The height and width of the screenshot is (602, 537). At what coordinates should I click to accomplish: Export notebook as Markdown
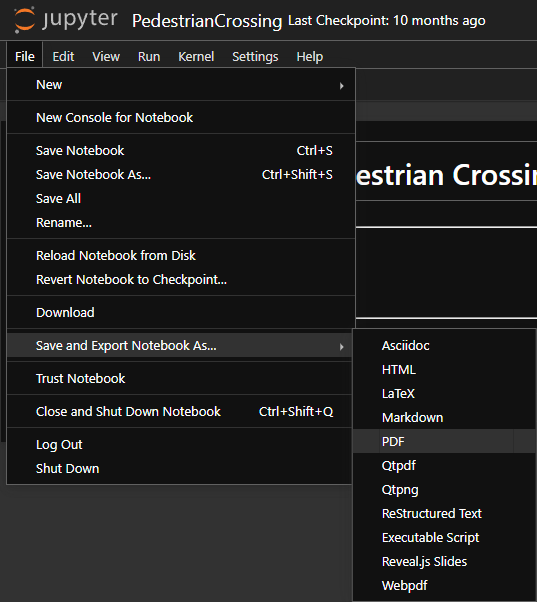[x=444, y=417]
